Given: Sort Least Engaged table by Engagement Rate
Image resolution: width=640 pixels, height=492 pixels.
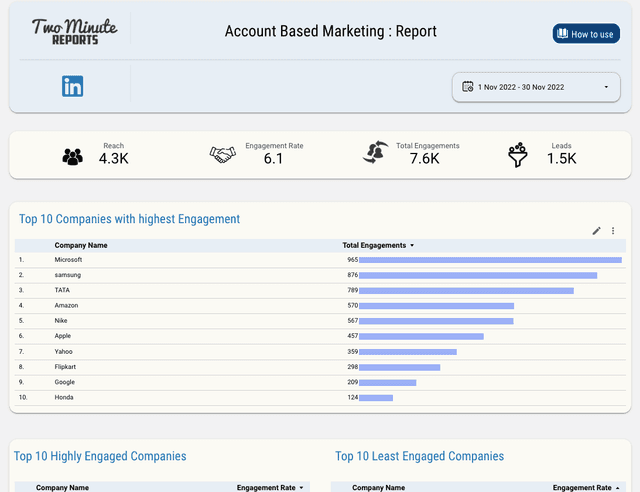Looking at the screenshot, I should [586, 488].
